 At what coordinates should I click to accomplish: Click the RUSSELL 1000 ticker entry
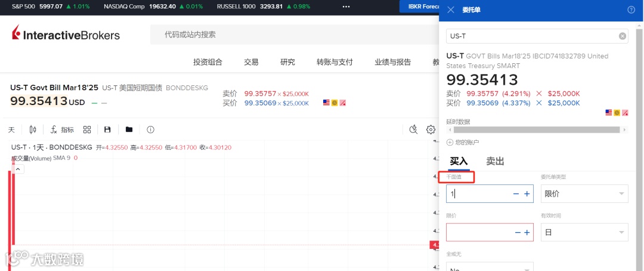[x=264, y=7]
